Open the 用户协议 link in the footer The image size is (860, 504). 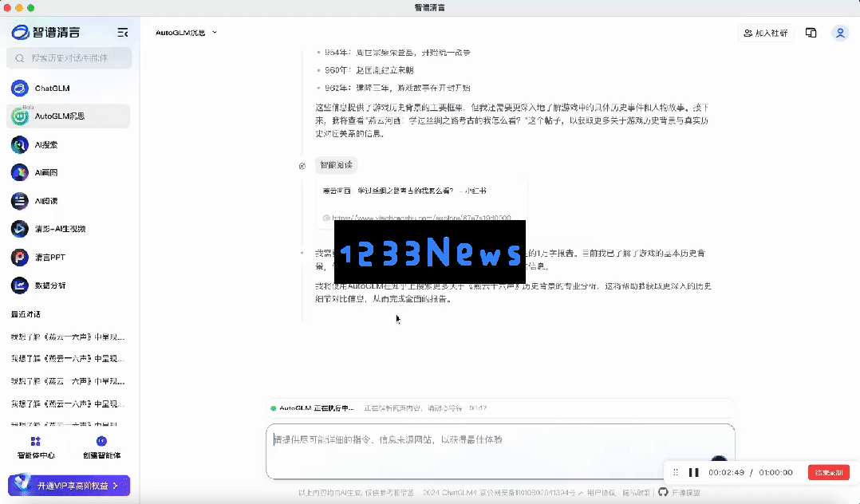pos(602,493)
